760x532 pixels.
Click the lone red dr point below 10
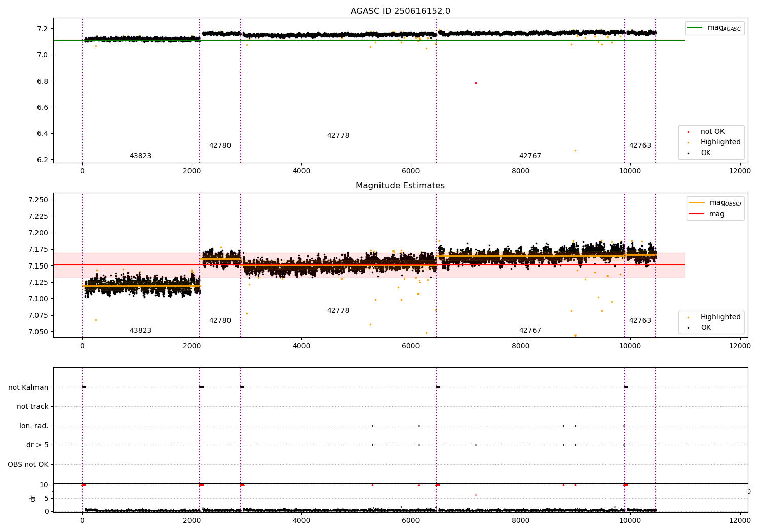476,495
